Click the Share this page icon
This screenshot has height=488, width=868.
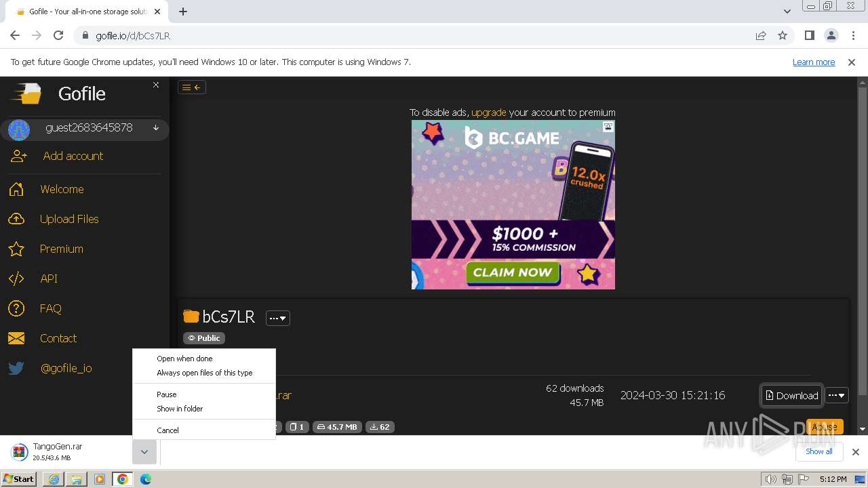pyautogui.click(x=761, y=35)
